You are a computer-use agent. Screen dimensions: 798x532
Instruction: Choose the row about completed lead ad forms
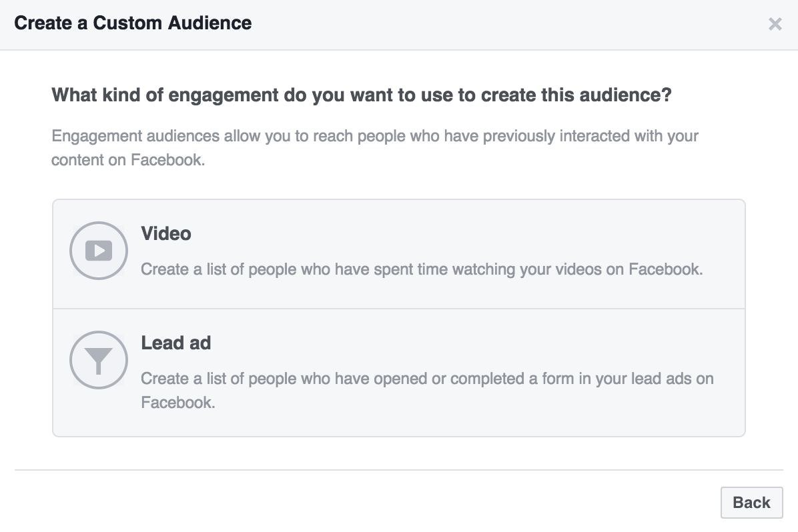pyautogui.click(x=398, y=373)
